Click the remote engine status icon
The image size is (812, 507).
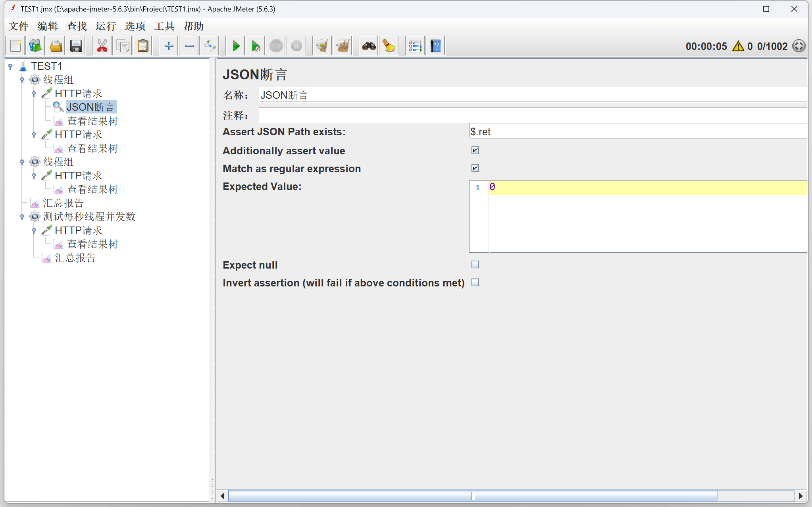coord(799,46)
